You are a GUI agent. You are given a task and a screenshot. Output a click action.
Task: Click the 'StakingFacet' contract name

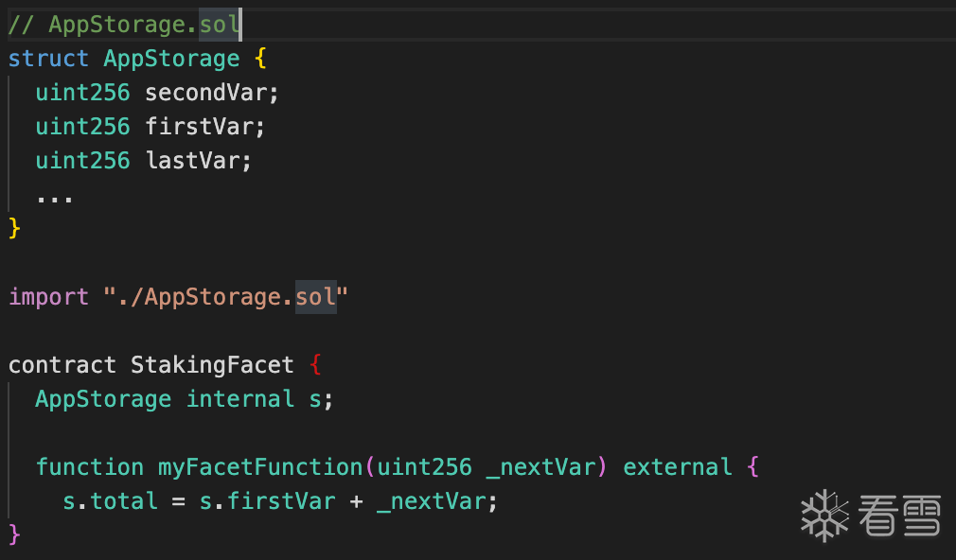pos(212,365)
